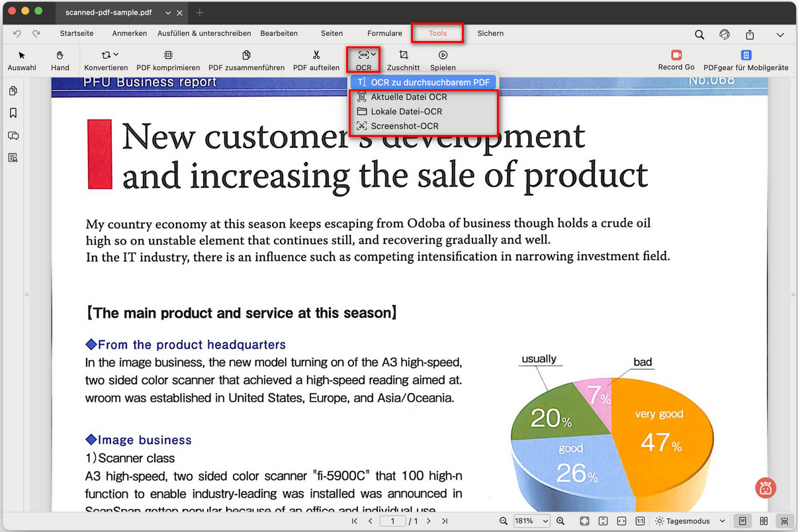Click the PDF komprimieren tool icon
The height and width of the screenshot is (532, 798).
168,56
